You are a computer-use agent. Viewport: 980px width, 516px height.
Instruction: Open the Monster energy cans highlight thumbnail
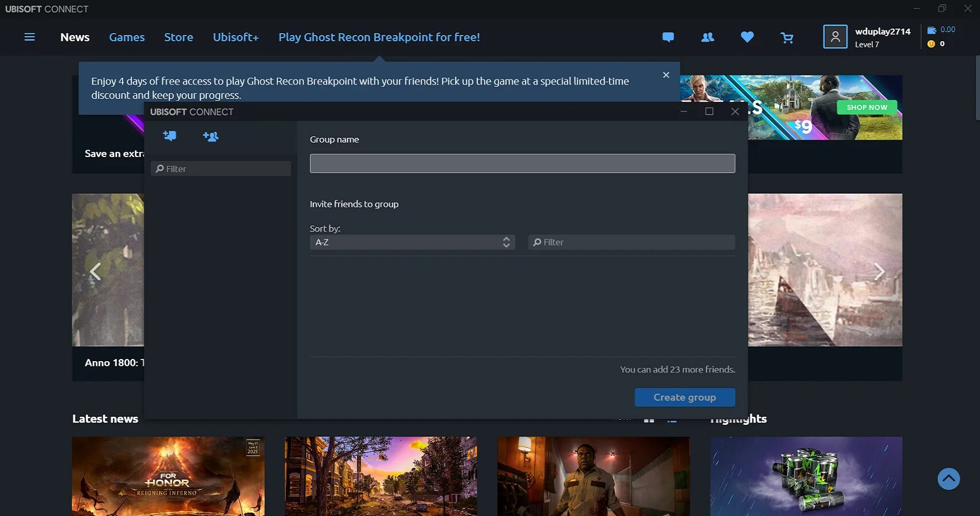click(x=806, y=476)
